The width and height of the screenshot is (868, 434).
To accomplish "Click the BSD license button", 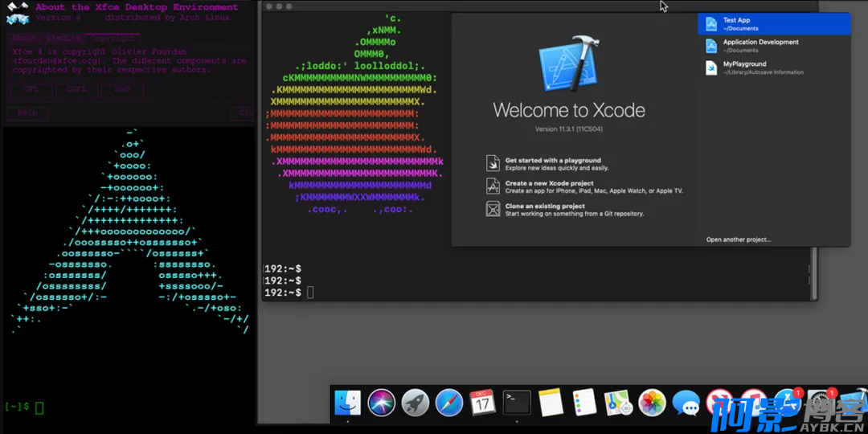I will tap(122, 89).
